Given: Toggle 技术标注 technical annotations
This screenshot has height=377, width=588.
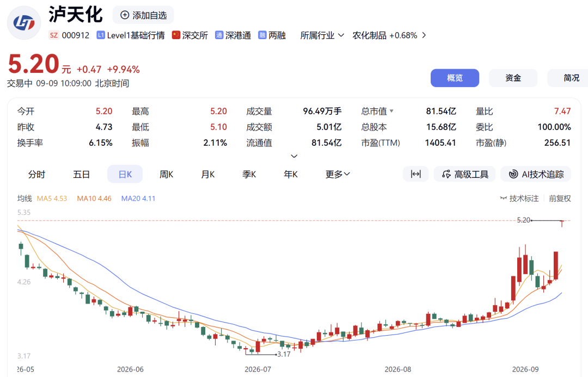Looking at the screenshot, I should point(519,199).
